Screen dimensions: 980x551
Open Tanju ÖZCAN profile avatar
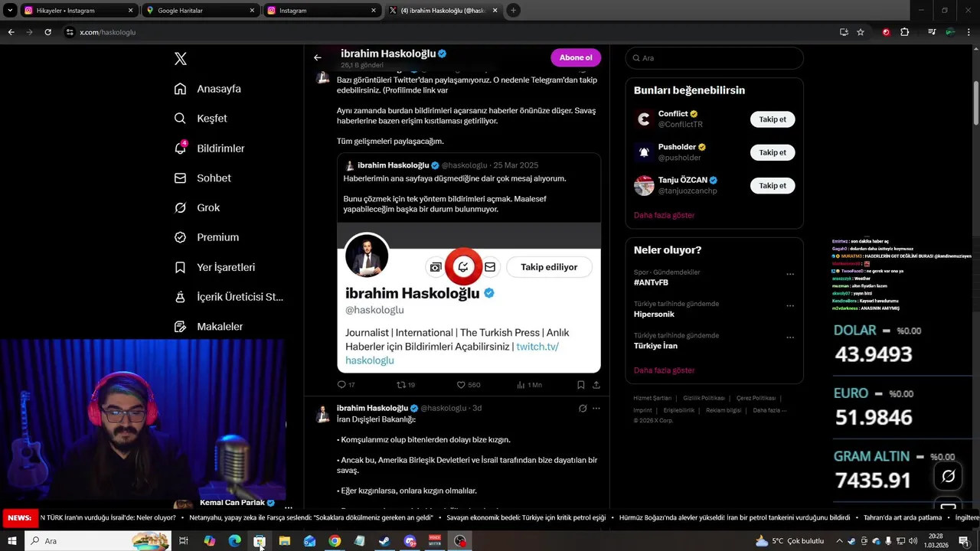pyautogui.click(x=644, y=185)
